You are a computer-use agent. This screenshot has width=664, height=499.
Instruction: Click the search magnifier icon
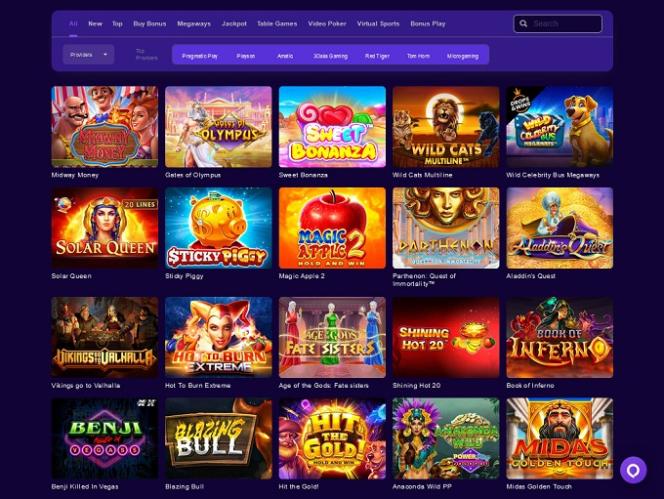[x=523, y=24]
